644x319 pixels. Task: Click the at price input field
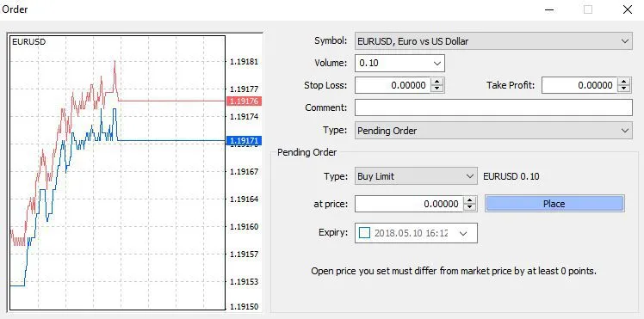(x=409, y=204)
